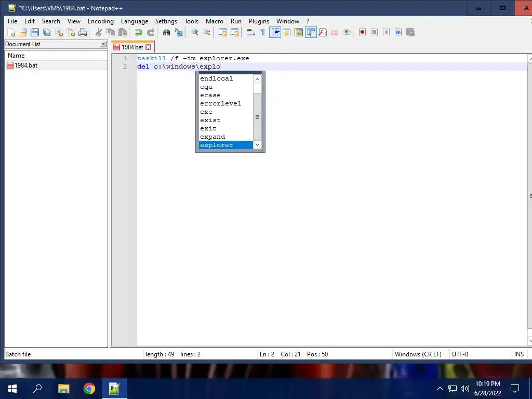Redo the edit via toolbar

[x=150, y=32]
